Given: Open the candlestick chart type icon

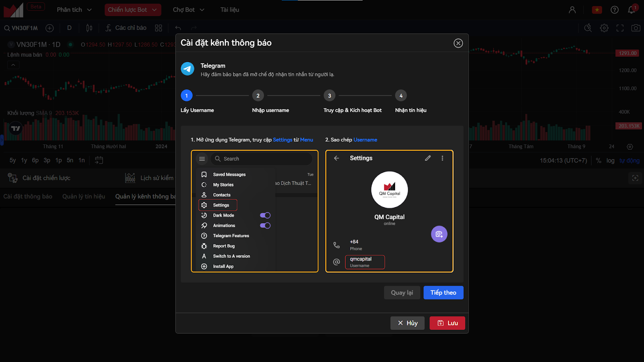Looking at the screenshot, I should [x=89, y=28].
